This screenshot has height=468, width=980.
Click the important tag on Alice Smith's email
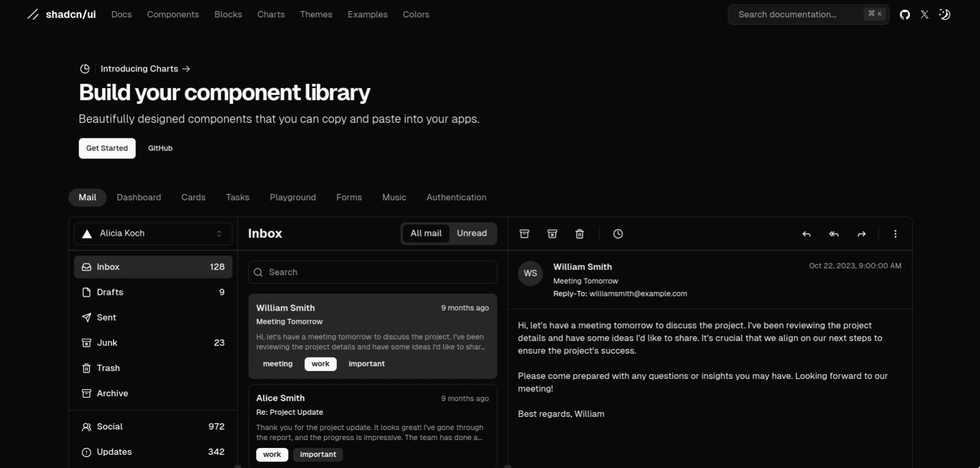(318, 454)
